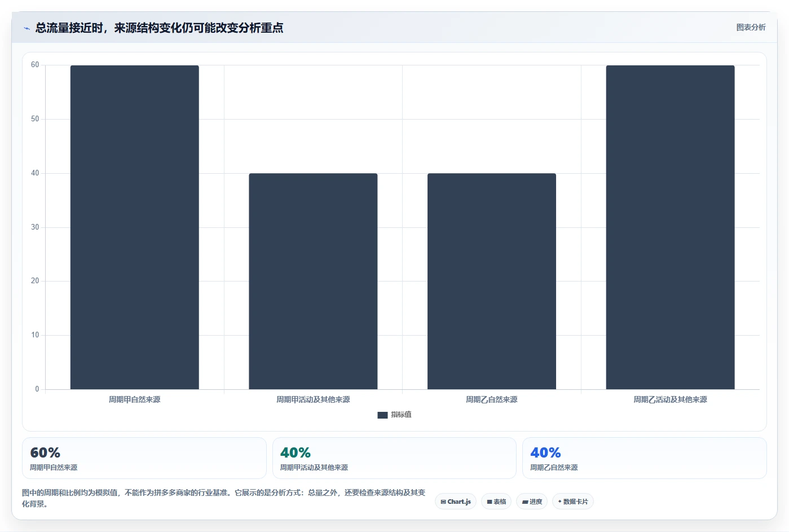Click the y-axis tick label 50

click(x=35, y=119)
